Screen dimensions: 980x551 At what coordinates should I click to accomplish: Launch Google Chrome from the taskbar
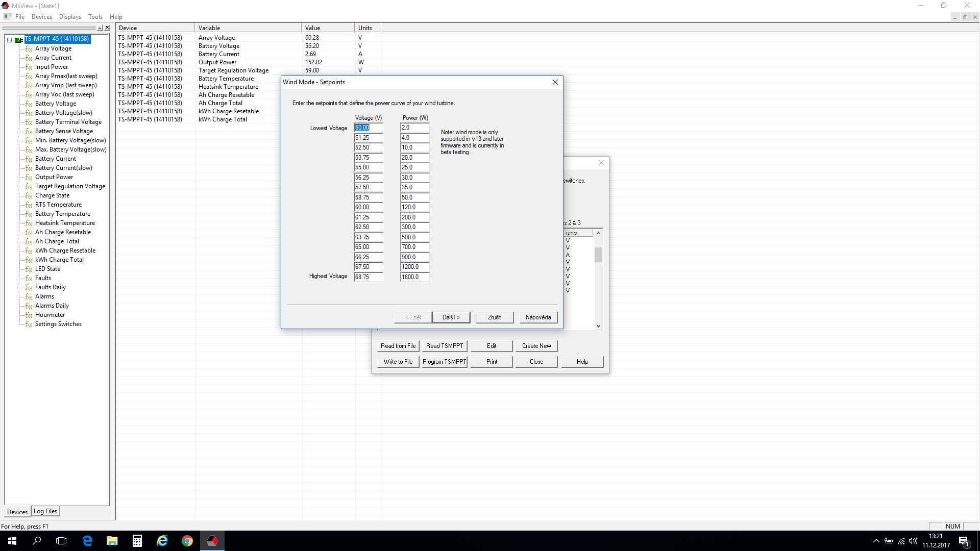[187, 541]
